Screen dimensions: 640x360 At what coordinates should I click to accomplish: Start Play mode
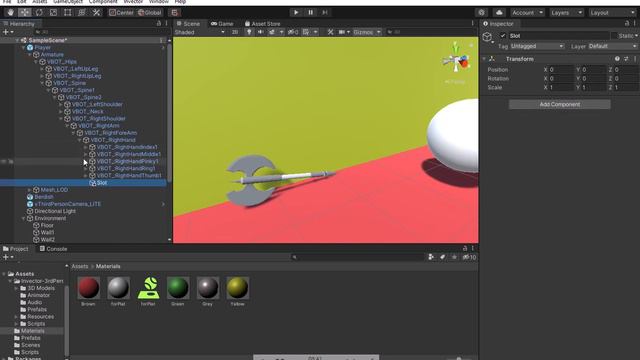[296, 13]
